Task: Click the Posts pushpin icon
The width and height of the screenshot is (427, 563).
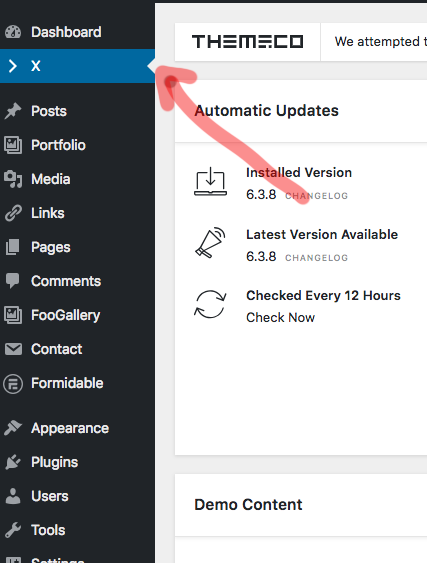Action: [13, 111]
